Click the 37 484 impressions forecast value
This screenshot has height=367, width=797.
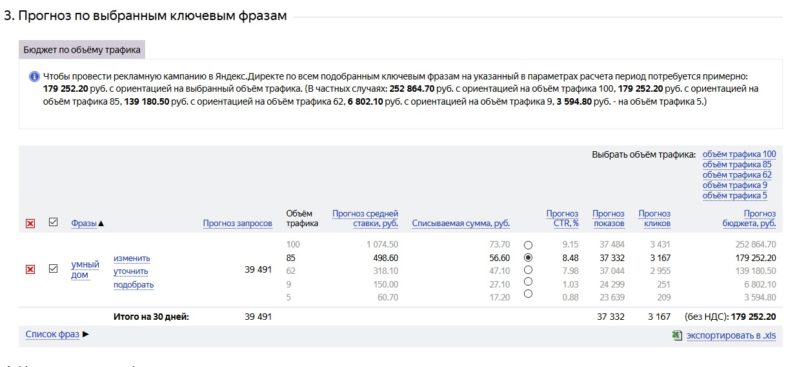tap(611, 244)
